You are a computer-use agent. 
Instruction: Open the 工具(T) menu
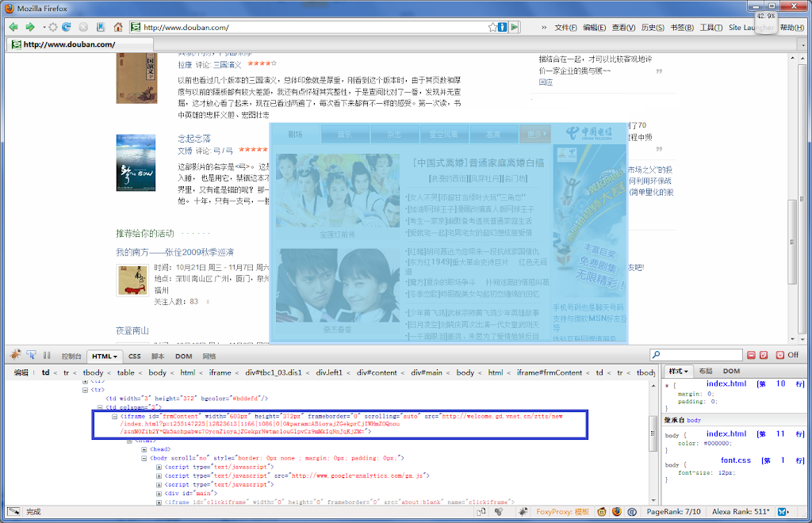coord(711,28)
